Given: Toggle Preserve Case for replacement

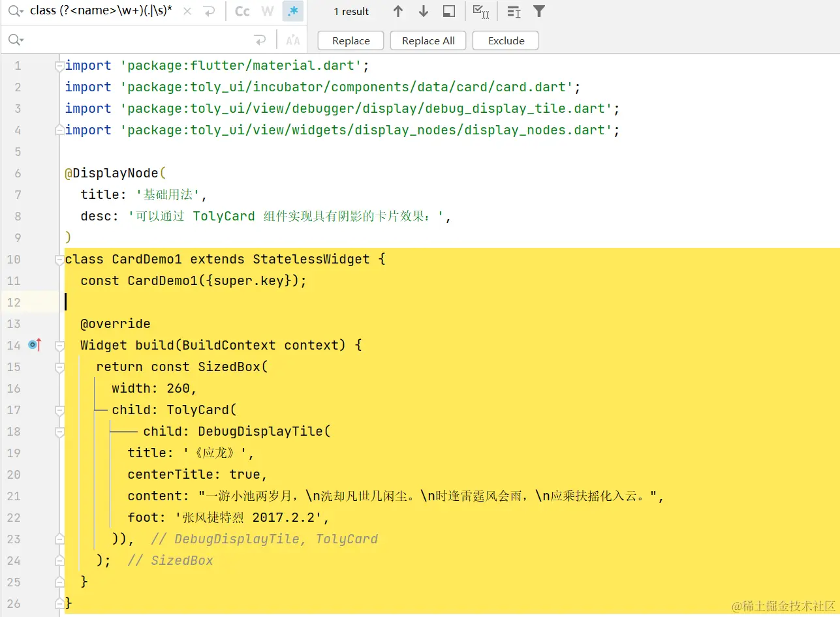Looking at the screenshot, I should [x=293, y=40].
